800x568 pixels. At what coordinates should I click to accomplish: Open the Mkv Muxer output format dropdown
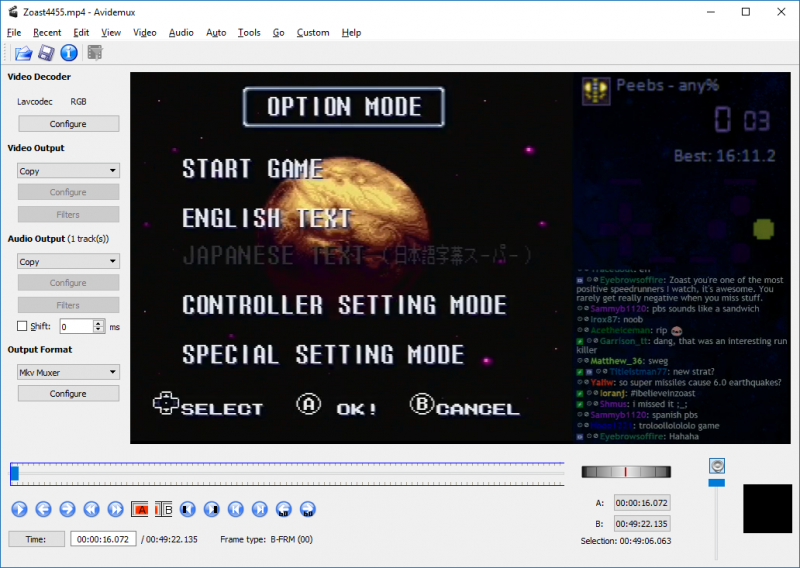(68, 372)
